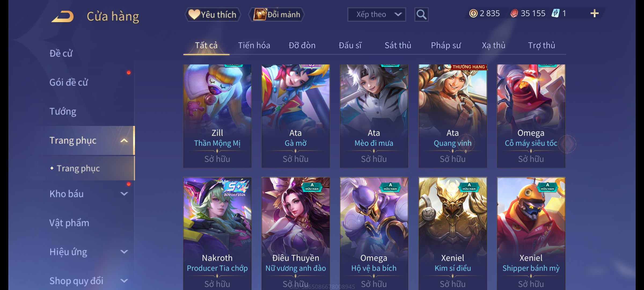Open the Xếp theo sort dropdown
644x290 pixels.
pyautogui.click(x=376, y=15)
